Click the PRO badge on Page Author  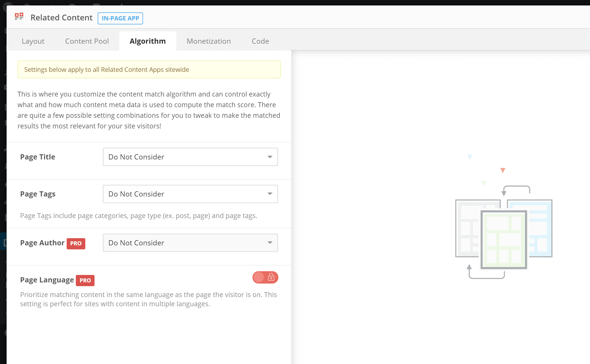[x=76, y=244]
